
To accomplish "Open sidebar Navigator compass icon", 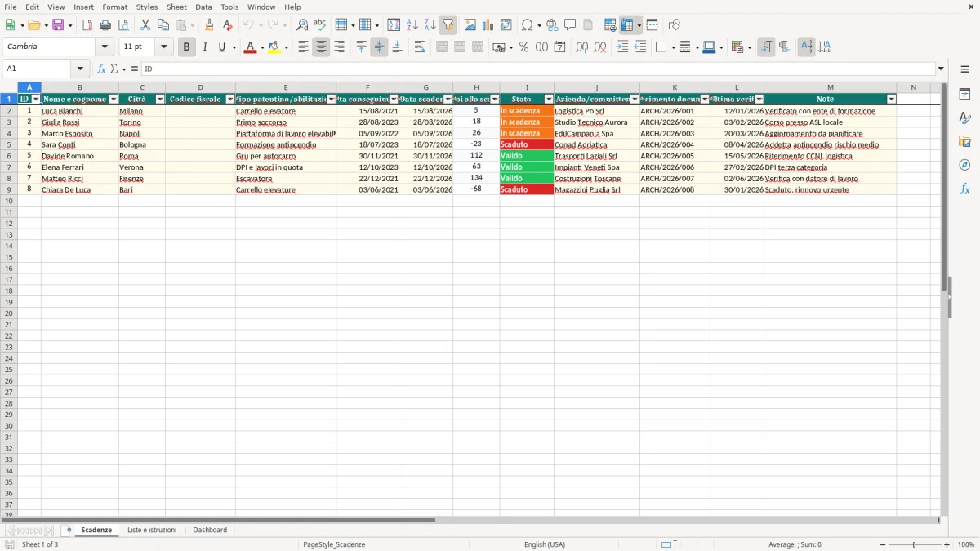I will click(x=964, y=165).
